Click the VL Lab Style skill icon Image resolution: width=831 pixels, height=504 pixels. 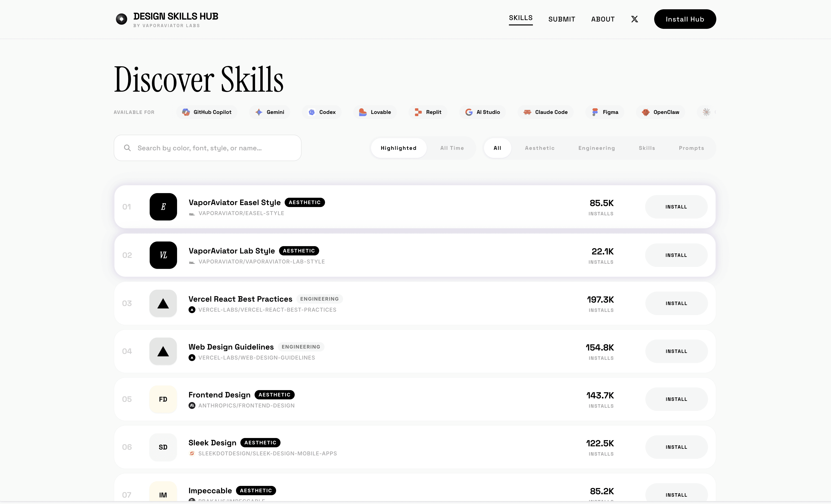(x=163, y=255)
